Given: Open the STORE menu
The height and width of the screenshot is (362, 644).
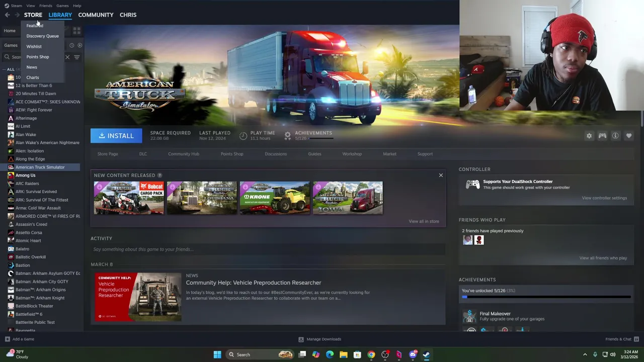Looking at the screenshot, I should tap(33, 15).
